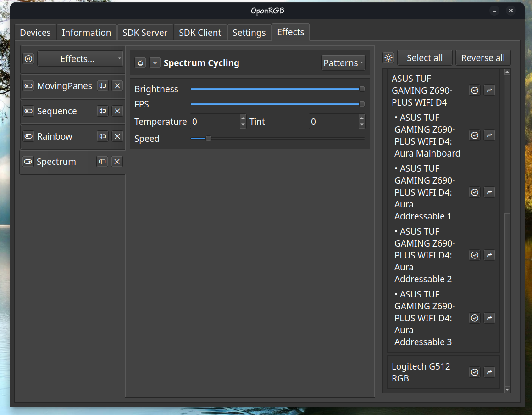532x415 pixels.
Task: Adjust the Brightness slider
Action: coord(277,89)
